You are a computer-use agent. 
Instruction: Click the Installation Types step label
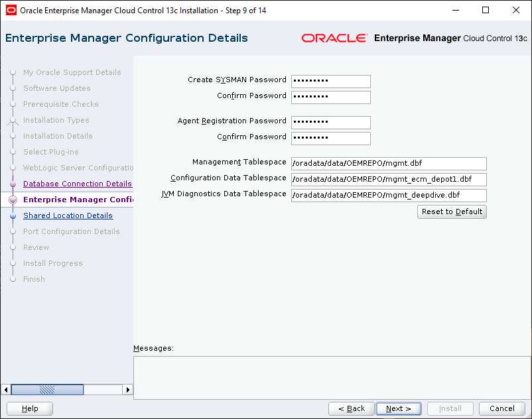[x=56, y=120]
